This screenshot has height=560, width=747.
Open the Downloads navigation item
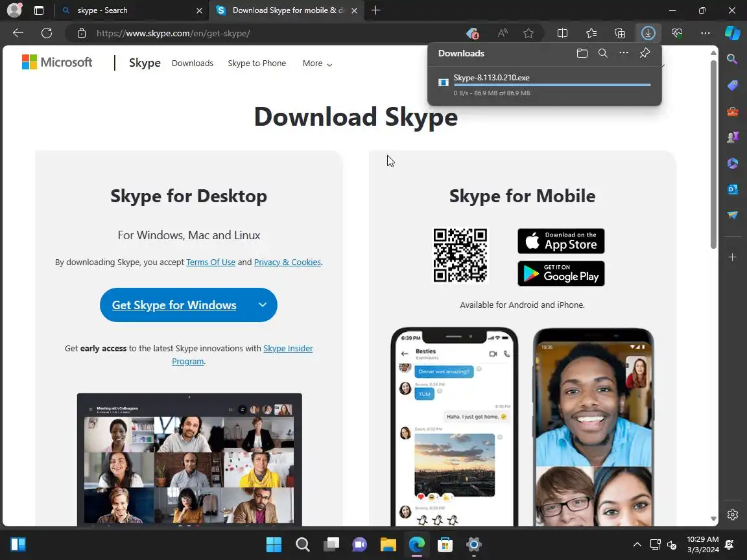(193, 64)
